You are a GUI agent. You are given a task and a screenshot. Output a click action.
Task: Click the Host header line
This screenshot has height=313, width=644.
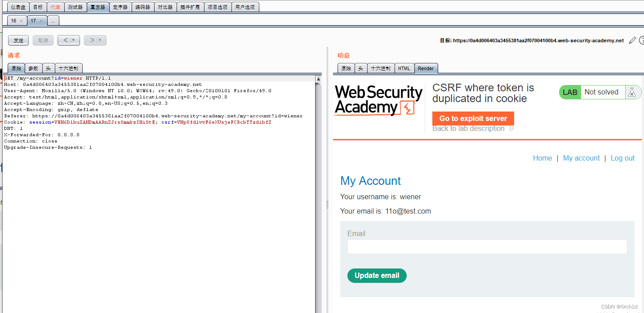pyautogui.click(x=103, y=85)
